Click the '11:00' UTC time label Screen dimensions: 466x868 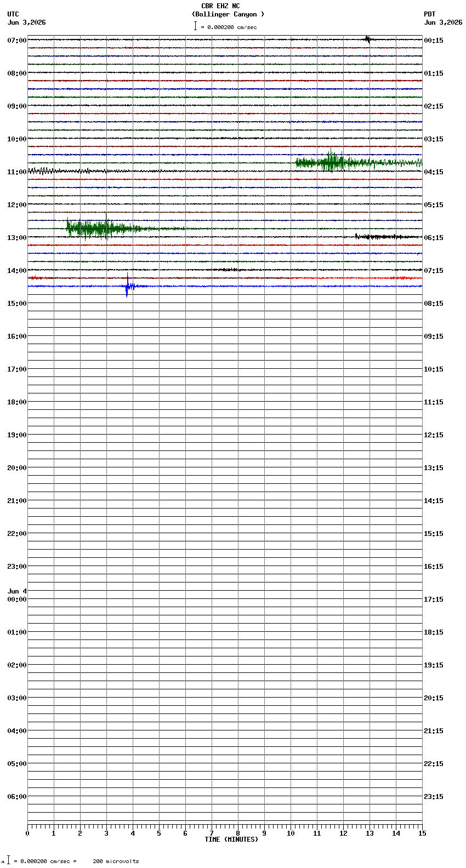[x=17, y=172]
